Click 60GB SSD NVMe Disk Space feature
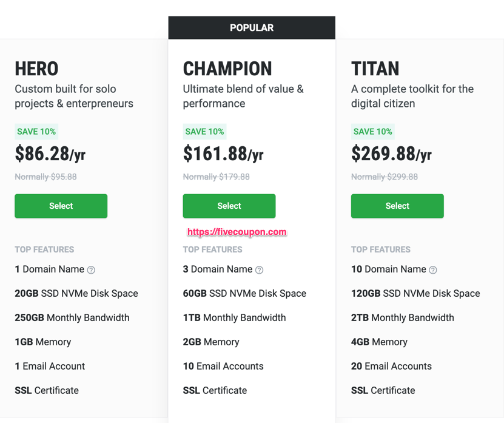 coord(244,293)
